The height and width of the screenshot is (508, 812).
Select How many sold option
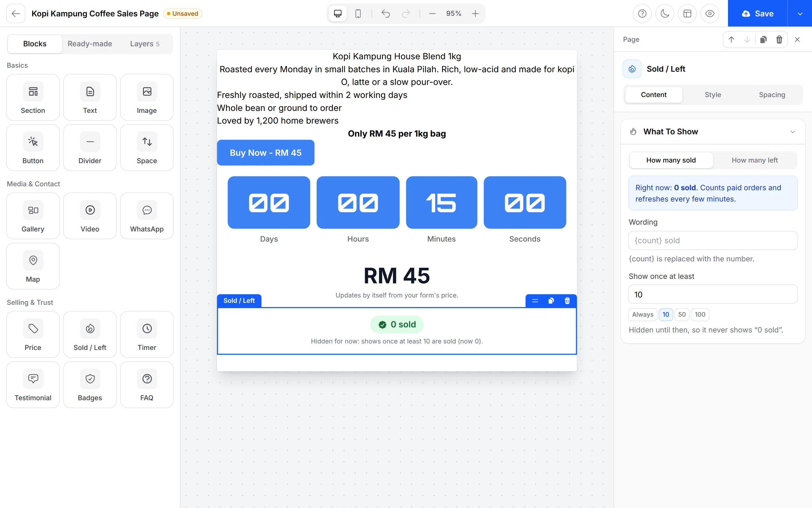671,160
